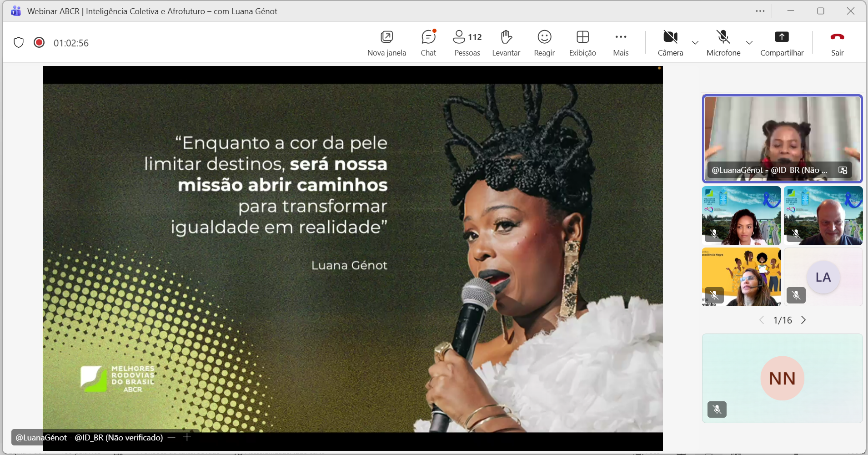The image size is (868, 455).
Task: Click the privacy shield icon
Action: 19,43
